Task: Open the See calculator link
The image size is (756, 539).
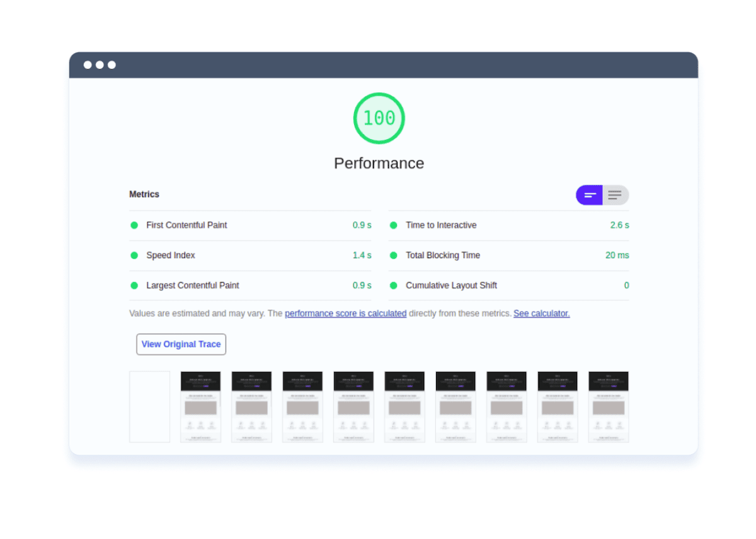Action: (541, 313)
